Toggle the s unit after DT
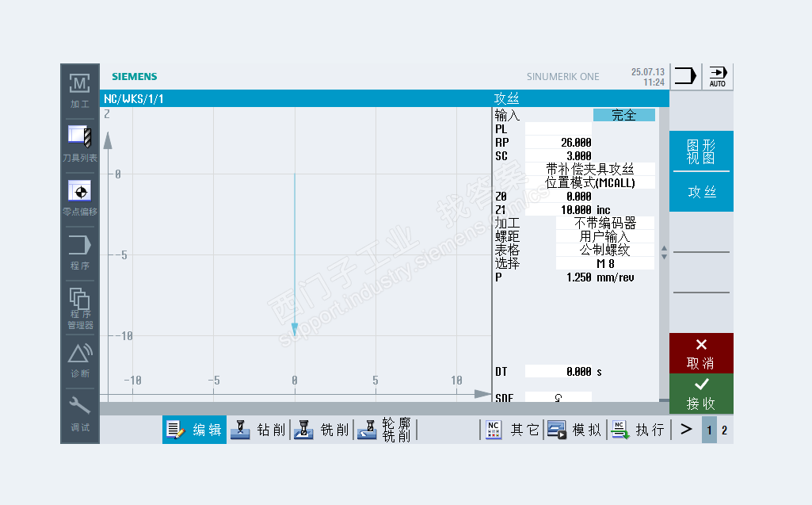Viewport: 812px width, 505px height. click(599, 373)
